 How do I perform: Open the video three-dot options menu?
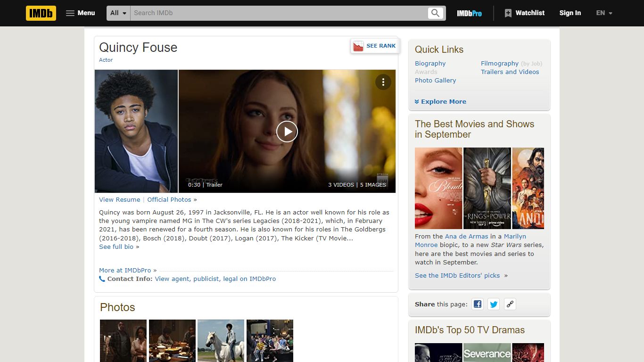[x=383, y=82]
